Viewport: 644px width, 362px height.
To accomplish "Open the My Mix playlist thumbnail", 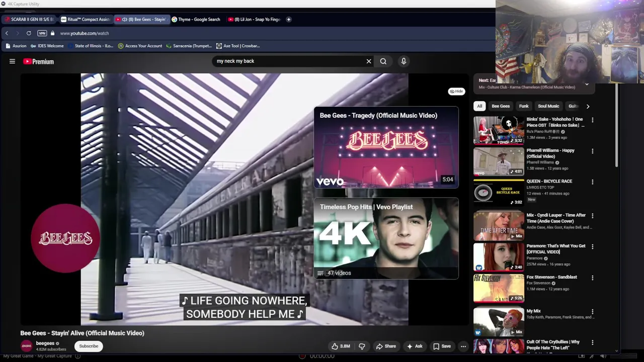I will click(x=499, y=322).
